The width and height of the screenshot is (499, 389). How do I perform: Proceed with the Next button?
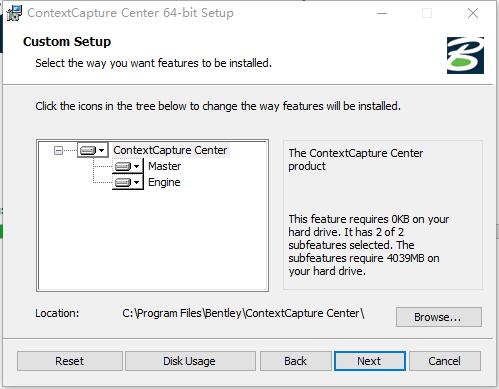(370, 361)
